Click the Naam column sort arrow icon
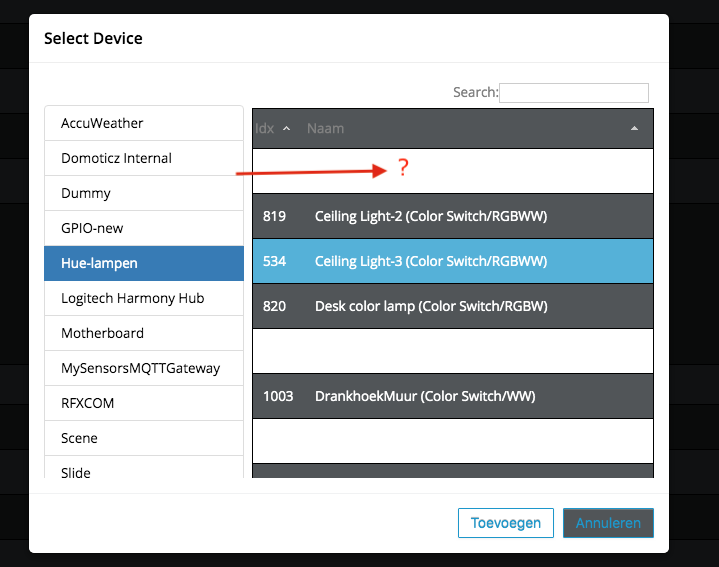The image size is (719, 567). point(634,128)
